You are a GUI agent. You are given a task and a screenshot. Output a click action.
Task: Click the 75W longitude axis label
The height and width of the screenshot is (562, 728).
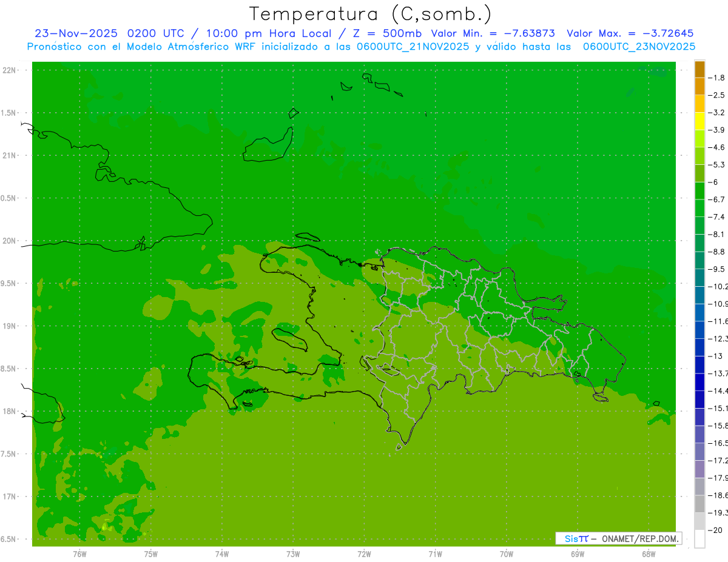coord(151,554)
